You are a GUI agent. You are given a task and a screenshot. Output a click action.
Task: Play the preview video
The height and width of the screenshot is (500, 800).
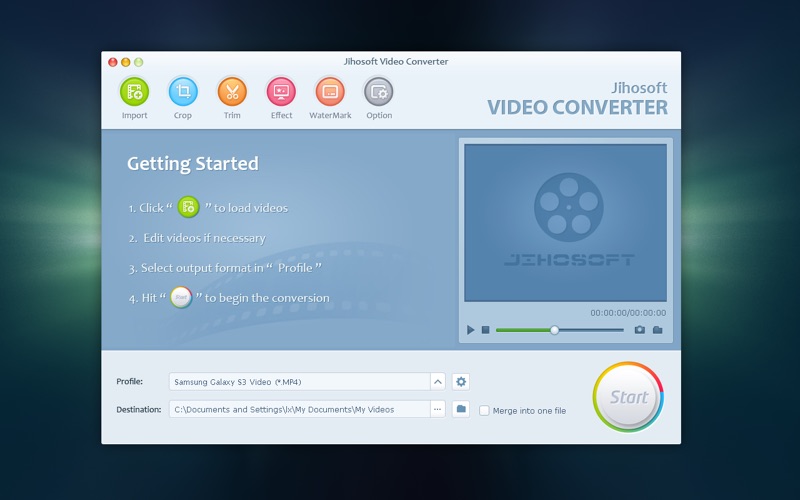pyautogui.click(x=470, y=330)
